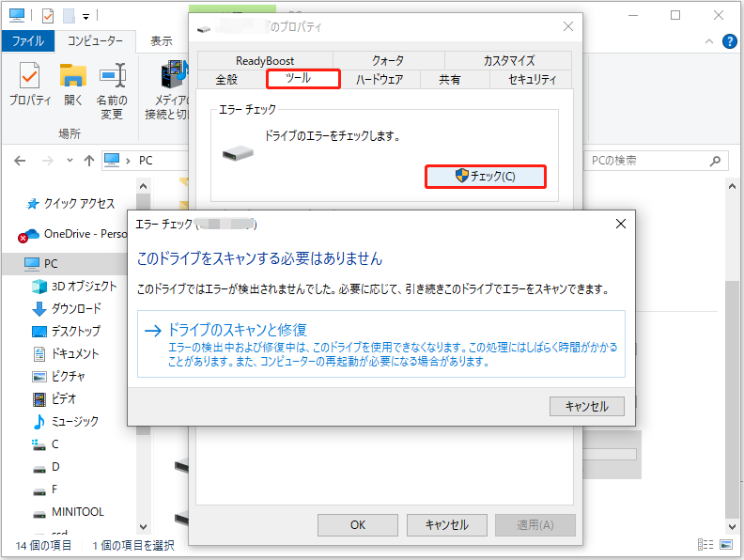Screen dimensions: 744x560
Task: Open the quick access toolbar dropdown arrow
Action: pyautogui.click(x=85, y=17)
